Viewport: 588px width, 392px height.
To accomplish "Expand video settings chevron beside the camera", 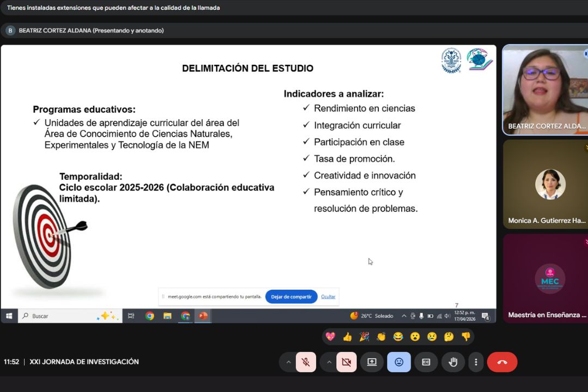I will pos(329,362).
